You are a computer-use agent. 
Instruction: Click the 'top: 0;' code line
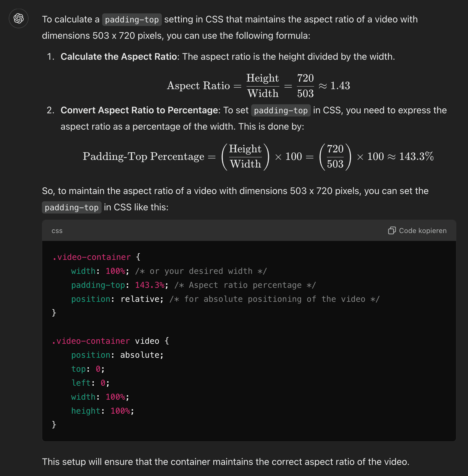point(88,369)
